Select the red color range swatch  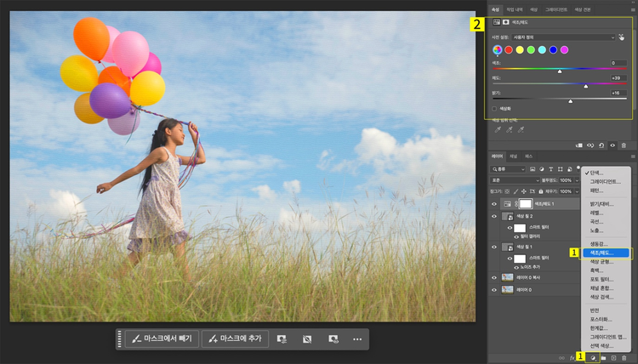click(509, 50)
